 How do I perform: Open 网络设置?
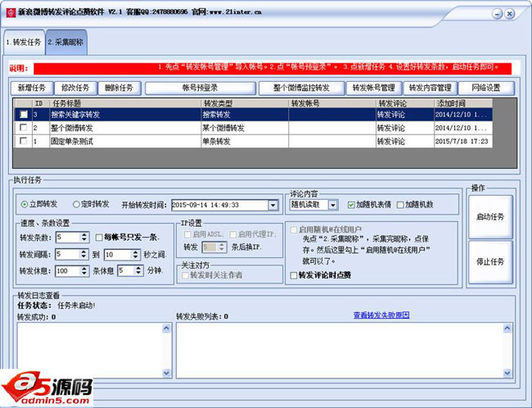pos(486,88)
